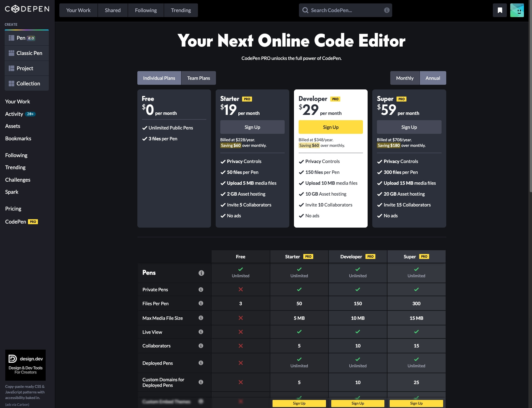The height and width of the screenshot is (408, 532).
Task: Open Trending in top navigation
Action: (181, 10)
